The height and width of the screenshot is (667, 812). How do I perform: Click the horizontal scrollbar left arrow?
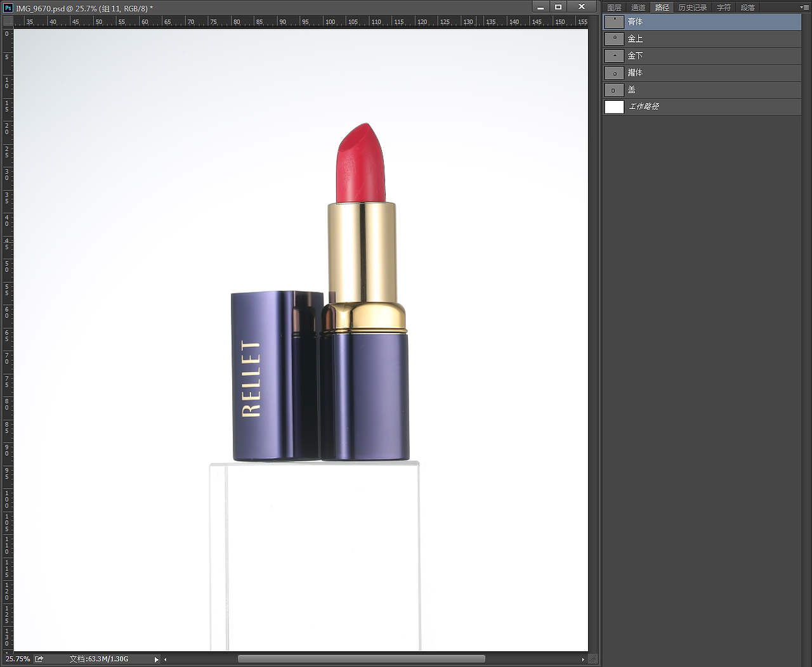coord(166,659)
